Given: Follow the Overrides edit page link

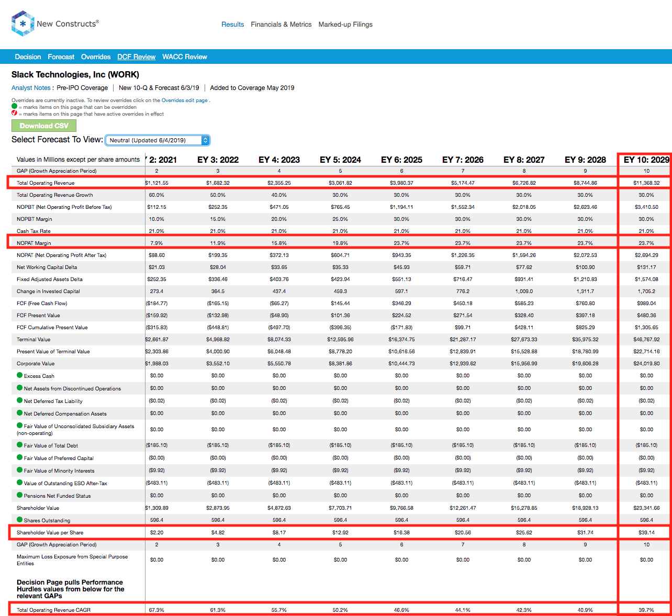Looking at the screenshot, I should click(x=185, y=100).
